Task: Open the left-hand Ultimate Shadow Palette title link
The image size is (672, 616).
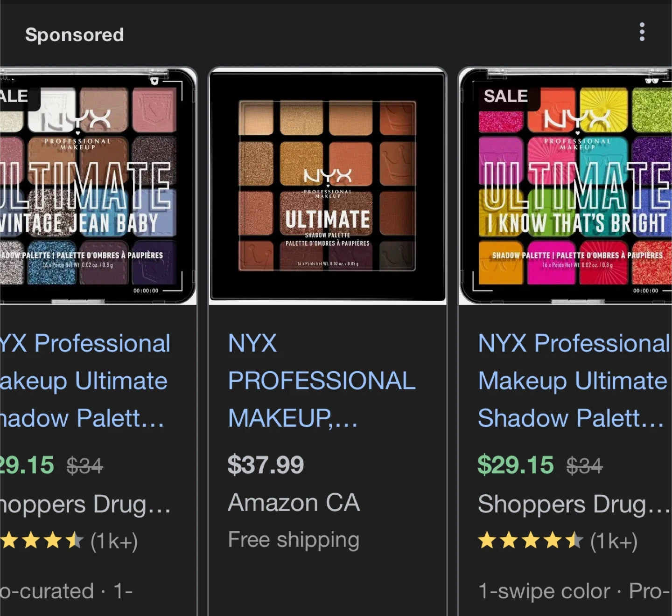Action: coord(84,381)
